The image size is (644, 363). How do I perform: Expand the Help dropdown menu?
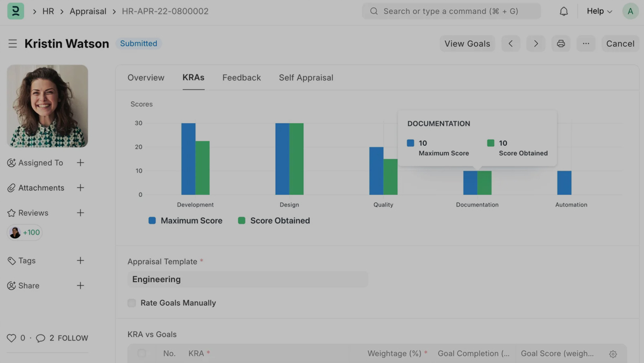pos(599,11)
